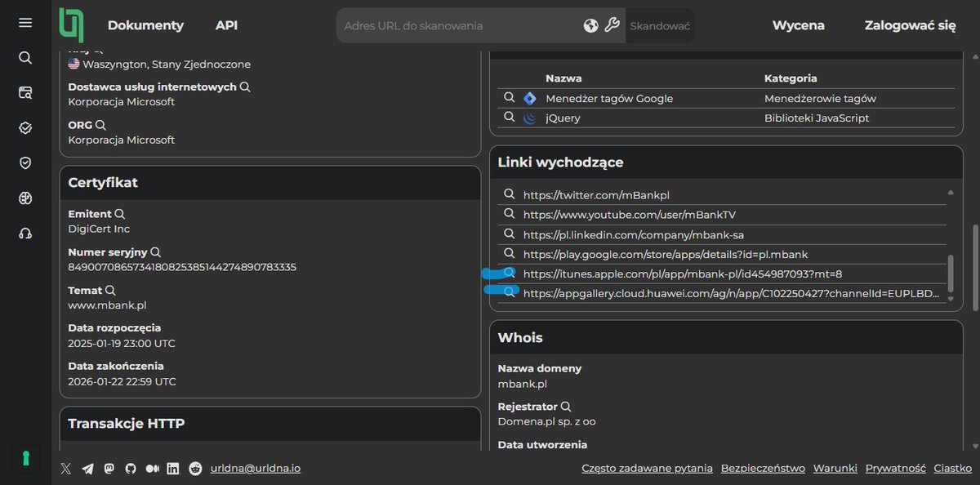Image resolution: width=980 pixels, height=485 pixels.
Task: Open the Bezpieczeństwo footer link
Action: 763,469
